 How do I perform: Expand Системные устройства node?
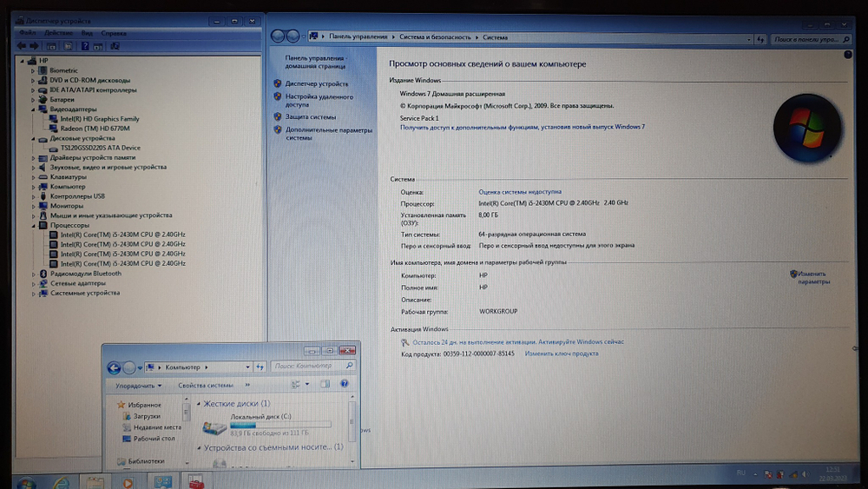click(33, 294)
